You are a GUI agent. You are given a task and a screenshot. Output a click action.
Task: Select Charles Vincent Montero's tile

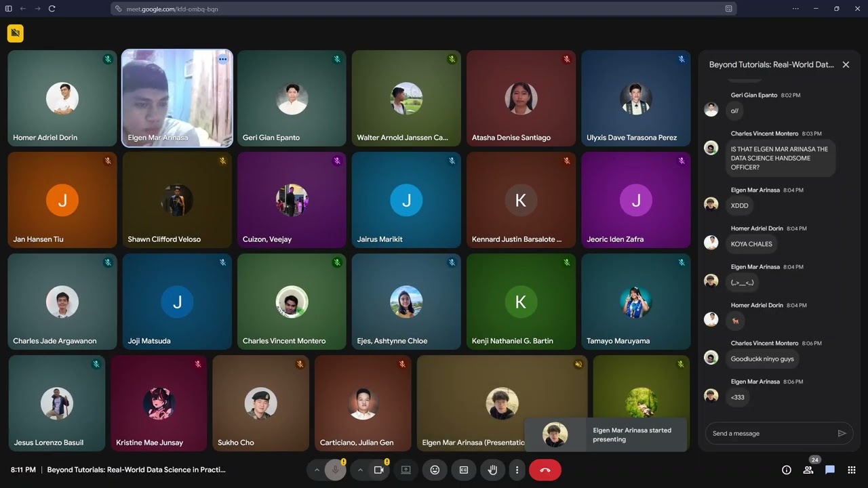click(x=292, y=302)
